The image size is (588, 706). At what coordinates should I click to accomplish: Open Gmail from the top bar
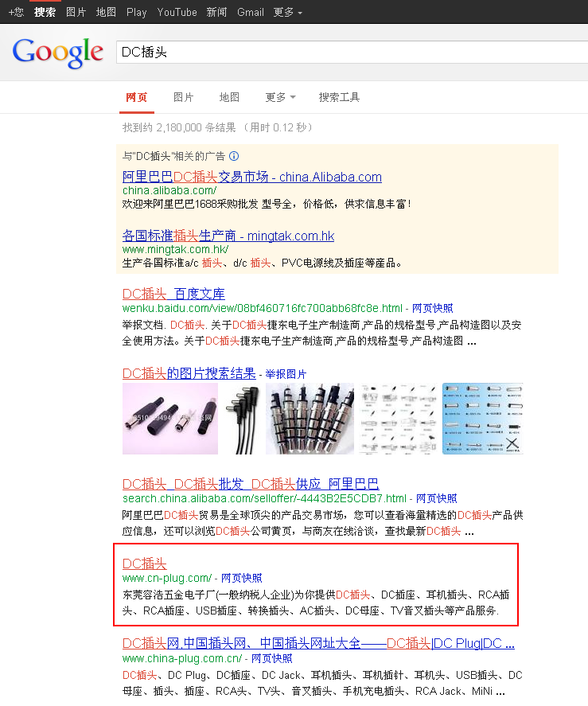[250, 12]
